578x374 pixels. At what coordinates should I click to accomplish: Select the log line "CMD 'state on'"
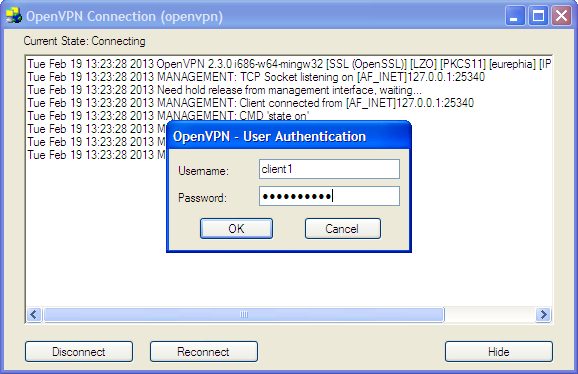point(168,116)
